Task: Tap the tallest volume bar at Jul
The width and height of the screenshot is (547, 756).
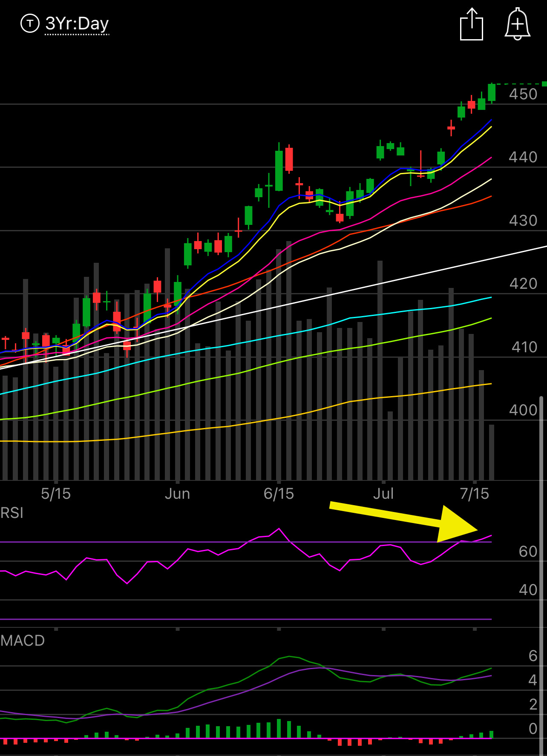Action: 380,371
